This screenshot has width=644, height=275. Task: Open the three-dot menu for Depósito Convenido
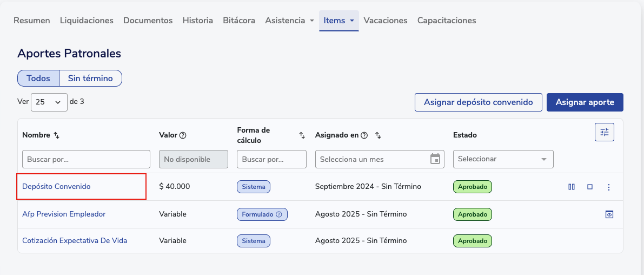click(609, 187)
